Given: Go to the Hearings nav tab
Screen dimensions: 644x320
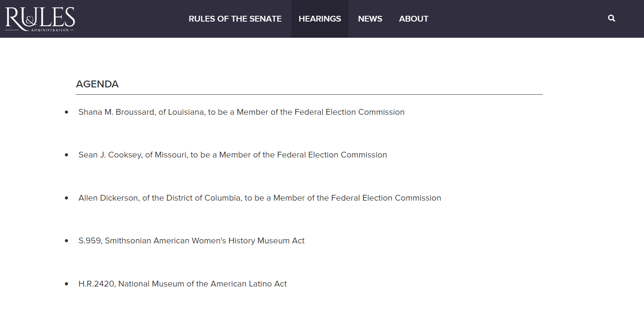Looking at the screenshot, I should (320, 19).
